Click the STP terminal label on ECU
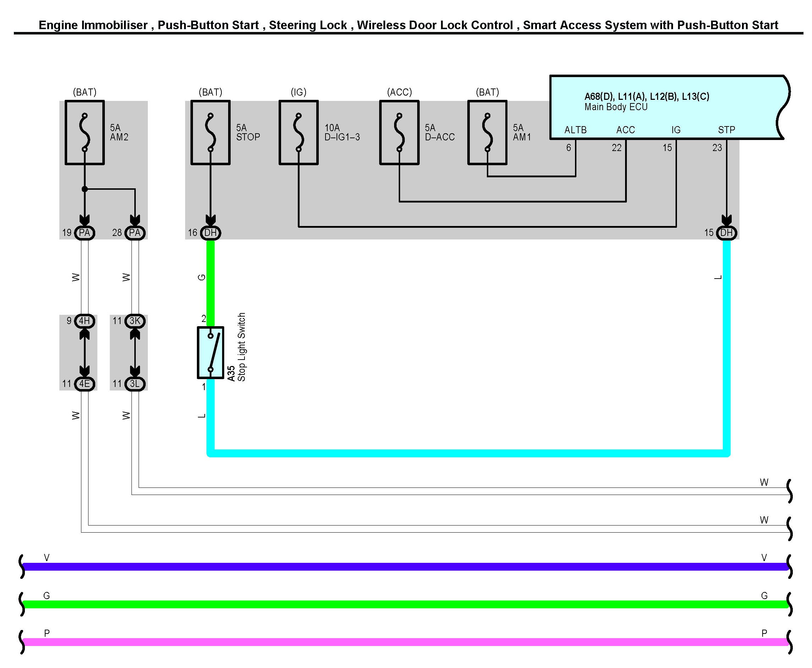 coord(726,130)
